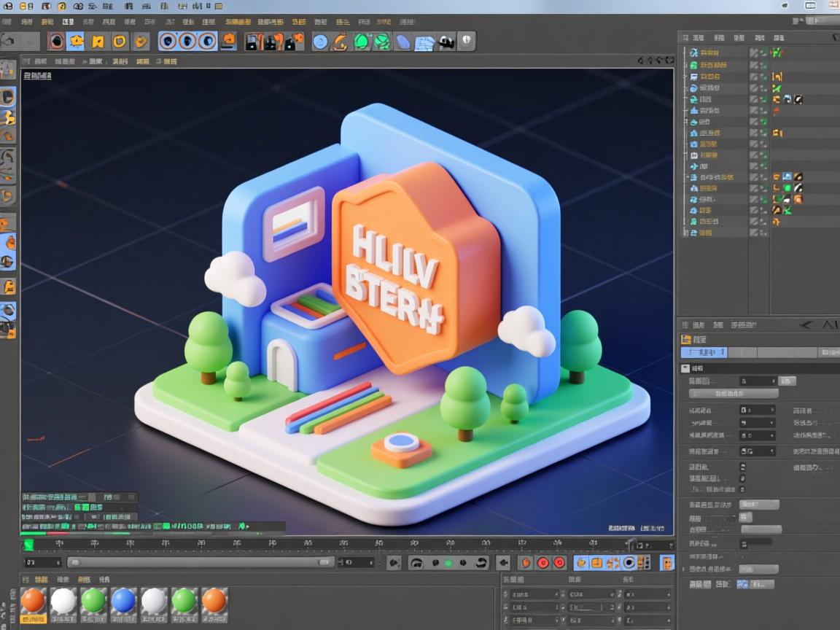Toggle the render visibility dot of the last object
Image resolution: width=840 pixels, height=630 pixels.
[764, 232]
